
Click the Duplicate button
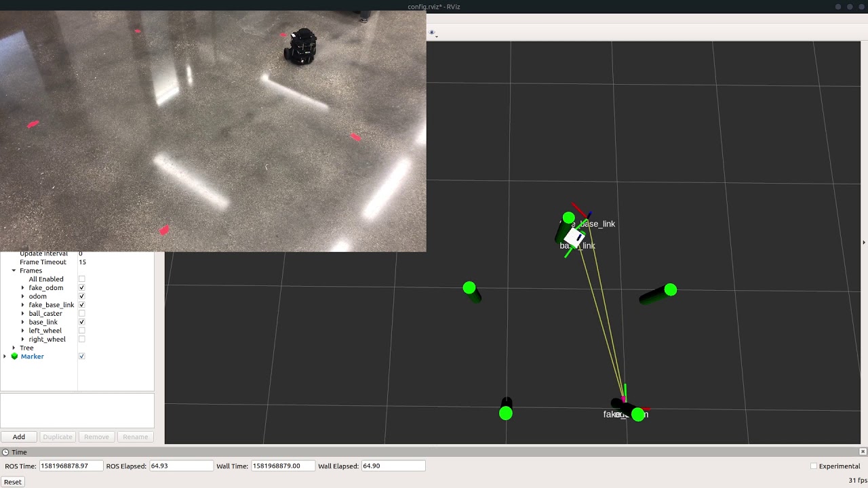point(58,437)
